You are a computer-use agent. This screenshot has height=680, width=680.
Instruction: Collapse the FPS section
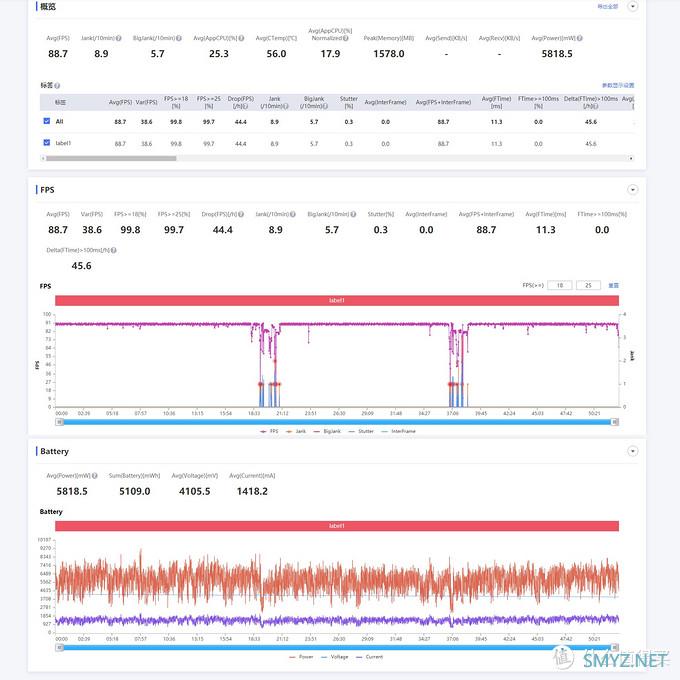coord(633,190)
